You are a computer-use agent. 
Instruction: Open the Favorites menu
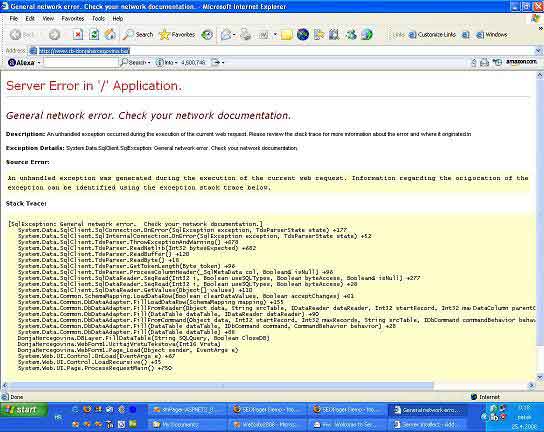[x=73, y=18]
